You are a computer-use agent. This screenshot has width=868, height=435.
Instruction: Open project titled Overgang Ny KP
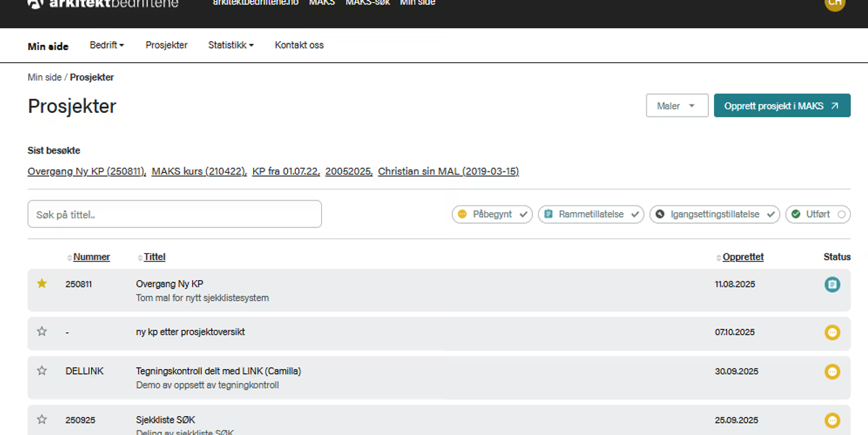(169, 284)
